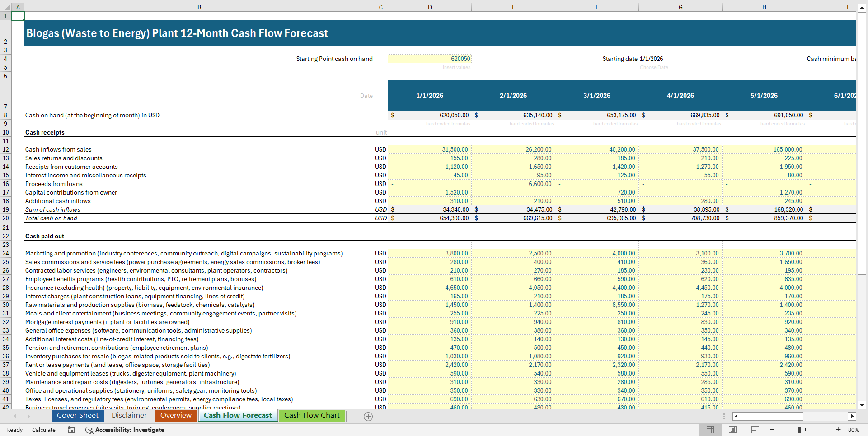This screenshot has width=868, height=436.
Task: Click the Calculate status indicator
Action: pyautogui.click(x=43, y=430)
